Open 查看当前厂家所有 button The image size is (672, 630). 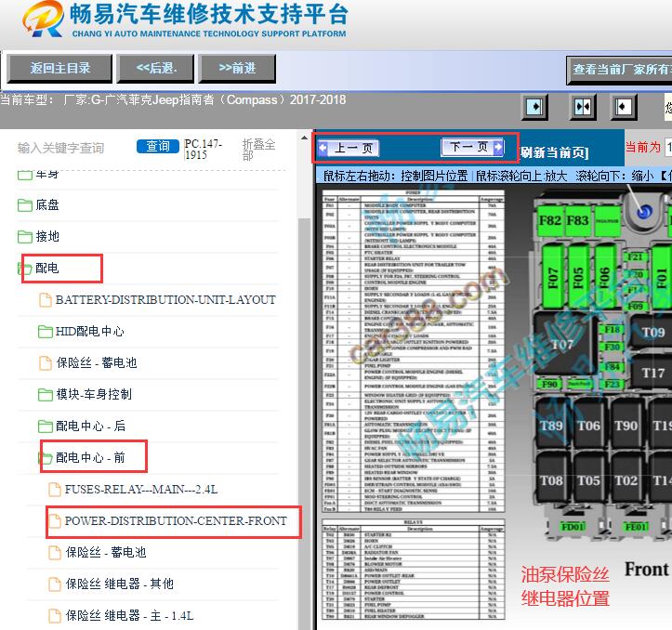[619, 70]
